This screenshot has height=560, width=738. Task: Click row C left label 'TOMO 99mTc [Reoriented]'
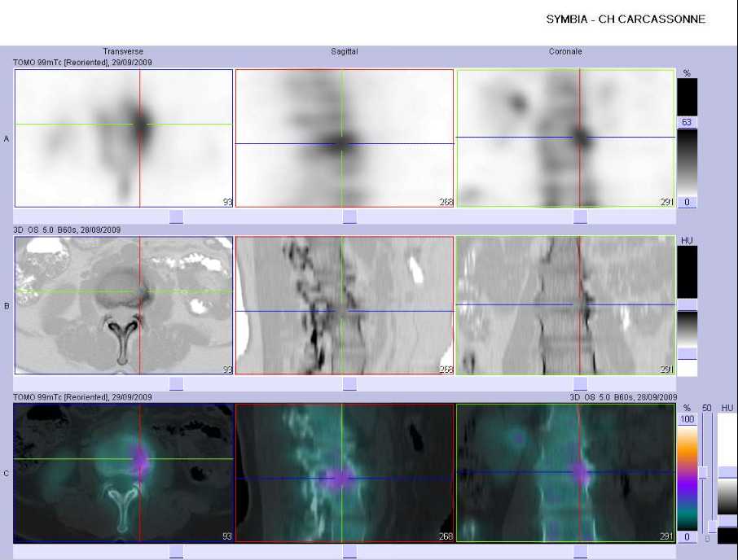tap(61, 397)
